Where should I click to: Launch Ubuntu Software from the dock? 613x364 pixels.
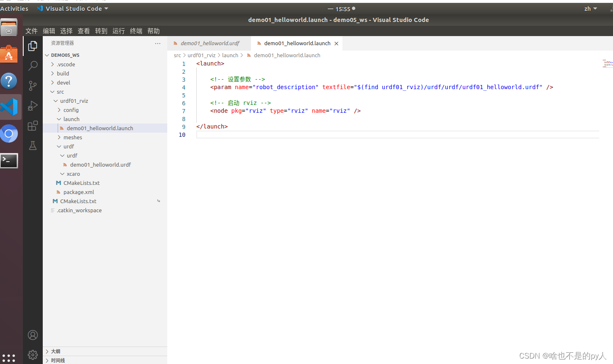9,54
